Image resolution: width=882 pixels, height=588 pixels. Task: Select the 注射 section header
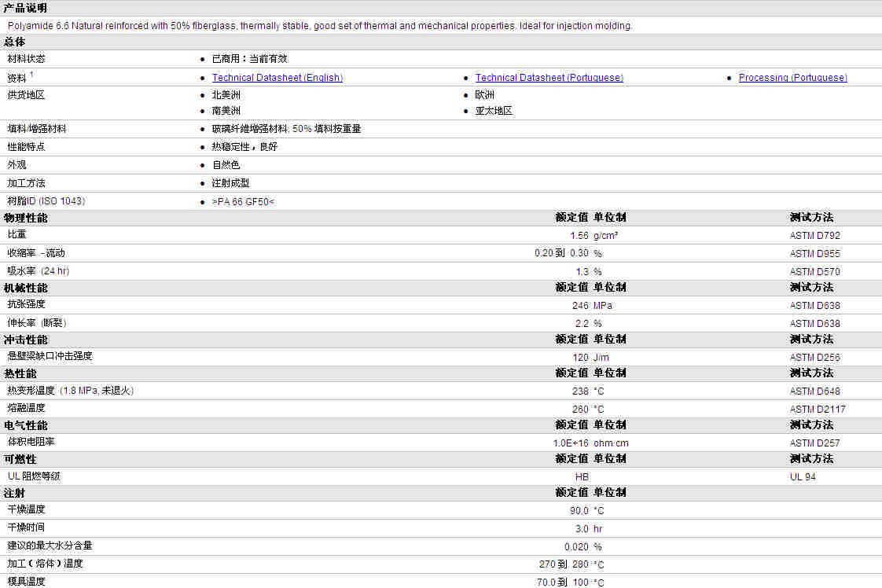(15, 494)
